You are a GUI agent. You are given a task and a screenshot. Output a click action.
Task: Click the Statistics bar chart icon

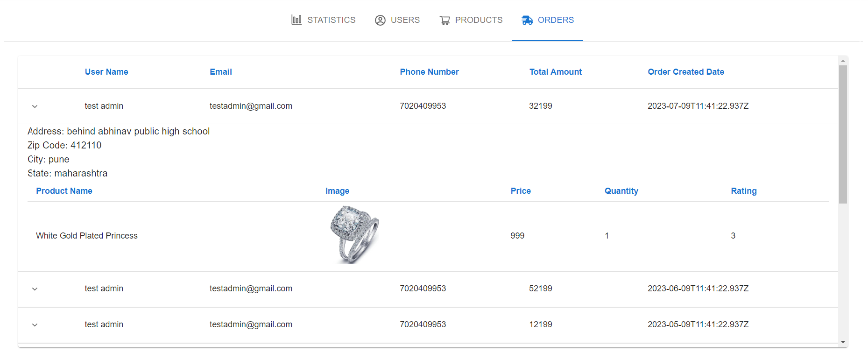click(296, 20)
